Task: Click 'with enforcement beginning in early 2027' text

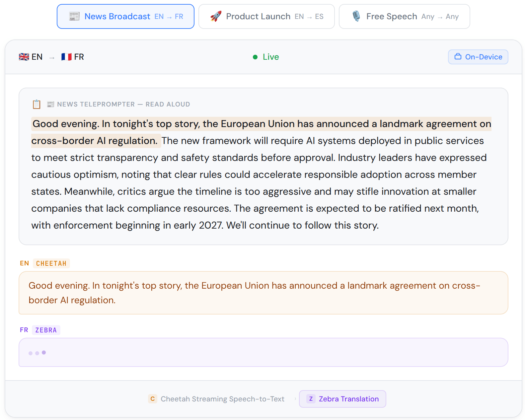Action: [127, 225]
